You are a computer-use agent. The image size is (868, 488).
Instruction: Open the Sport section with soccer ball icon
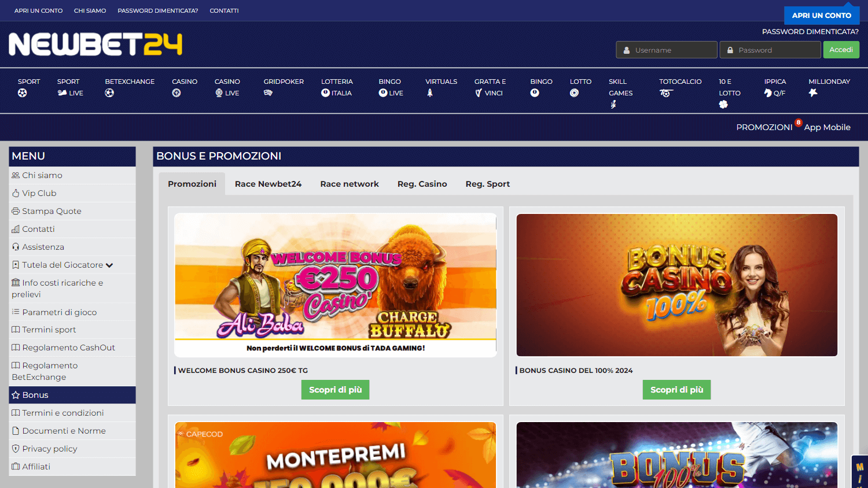pos(28,87)
